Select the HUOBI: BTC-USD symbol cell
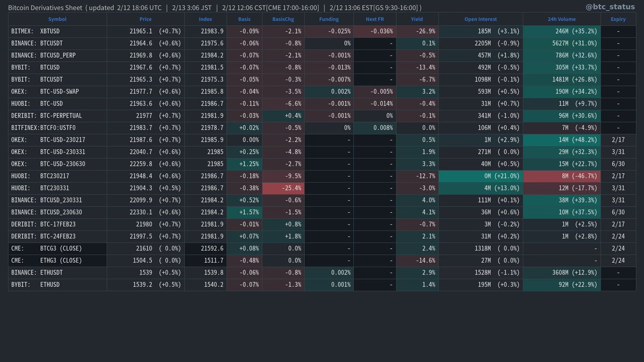Viewport: 644px width, 362px height. 57,104
